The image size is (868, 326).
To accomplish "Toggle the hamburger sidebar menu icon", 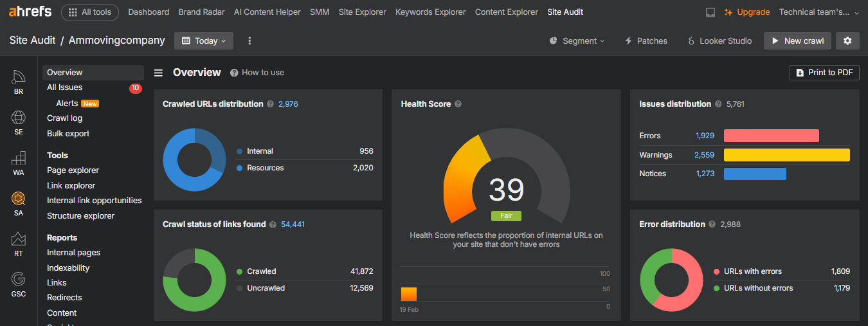I will tap(158, 73).
